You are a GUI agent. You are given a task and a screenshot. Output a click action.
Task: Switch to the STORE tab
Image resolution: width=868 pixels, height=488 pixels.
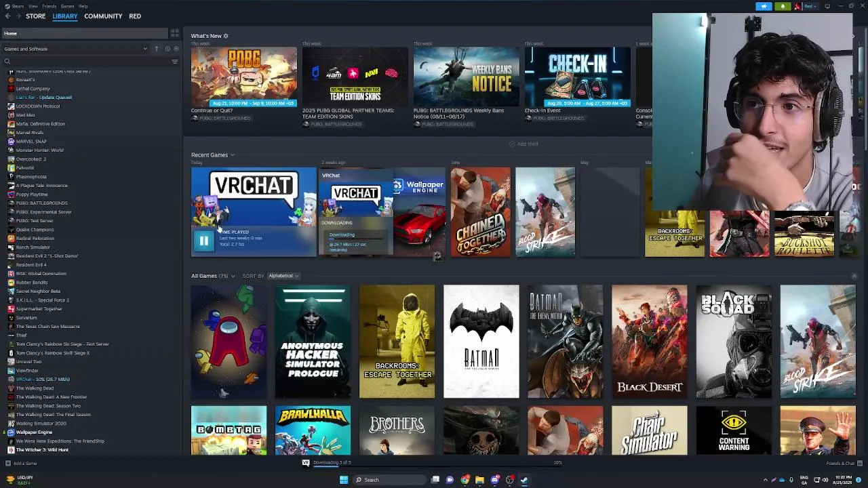point(36,16)
